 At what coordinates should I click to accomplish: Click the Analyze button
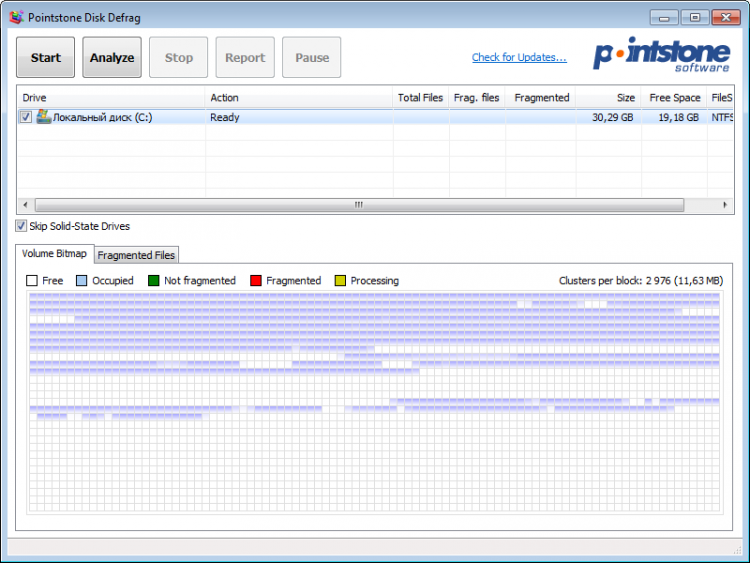click(x=112, y=57)
